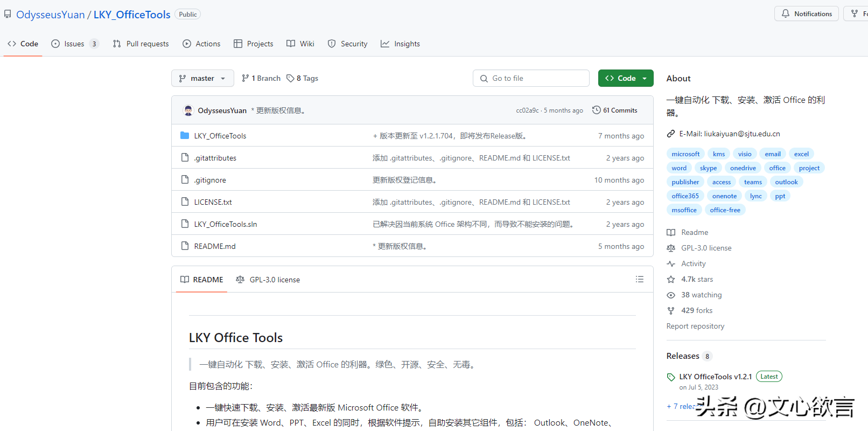Open the 1 Branch link
The height and width of the screenshot is (431, 868).
(261, 78)
